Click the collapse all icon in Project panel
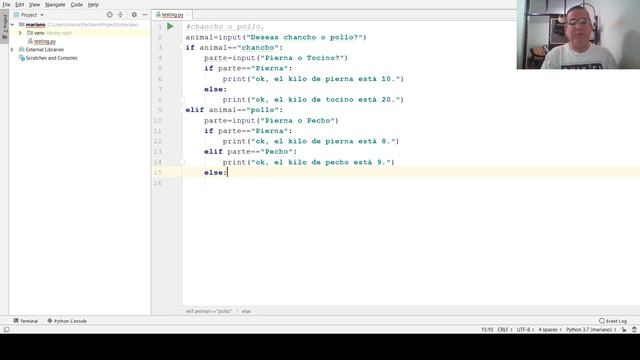 (x=120, y=15)
